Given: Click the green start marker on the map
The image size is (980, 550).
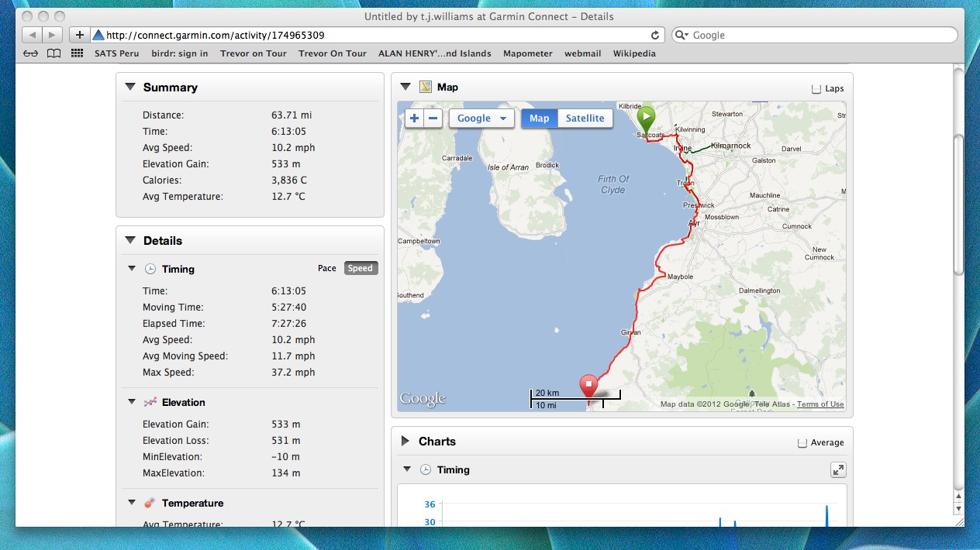Looking at the screenshot, I should (x=646, y=118).
